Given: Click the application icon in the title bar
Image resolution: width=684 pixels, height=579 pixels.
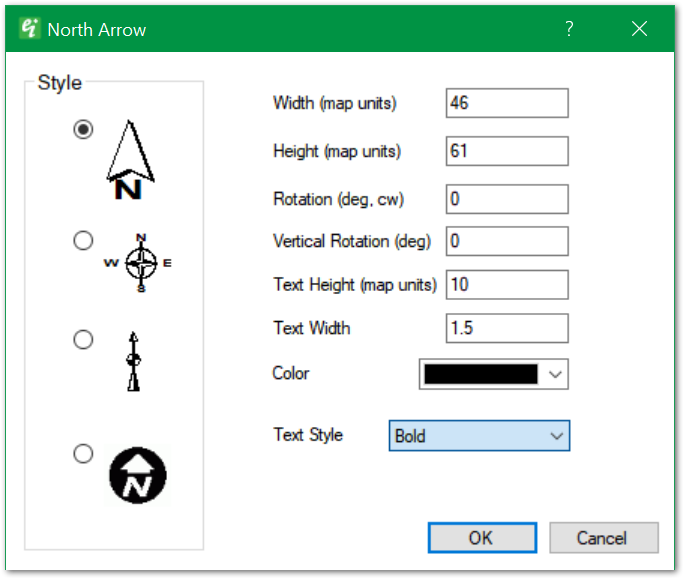Looking at the screenshot, I should (x=30, y=29).
